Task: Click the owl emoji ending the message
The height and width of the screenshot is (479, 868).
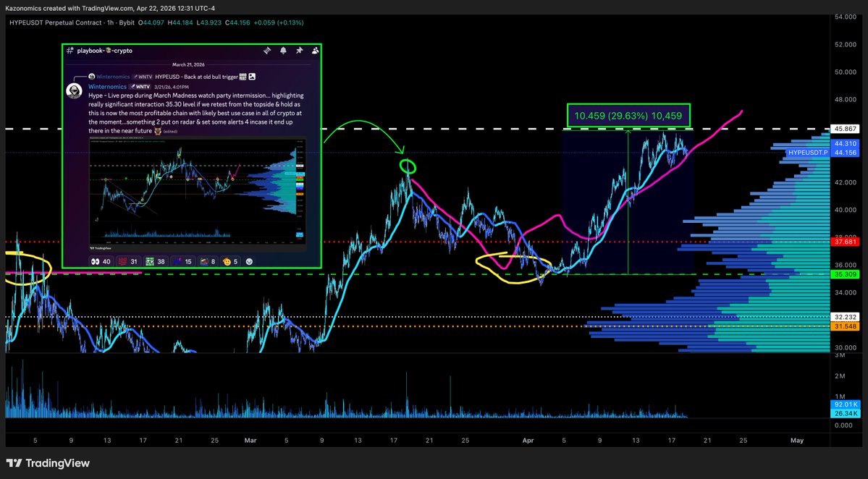Action: point(157,131)
